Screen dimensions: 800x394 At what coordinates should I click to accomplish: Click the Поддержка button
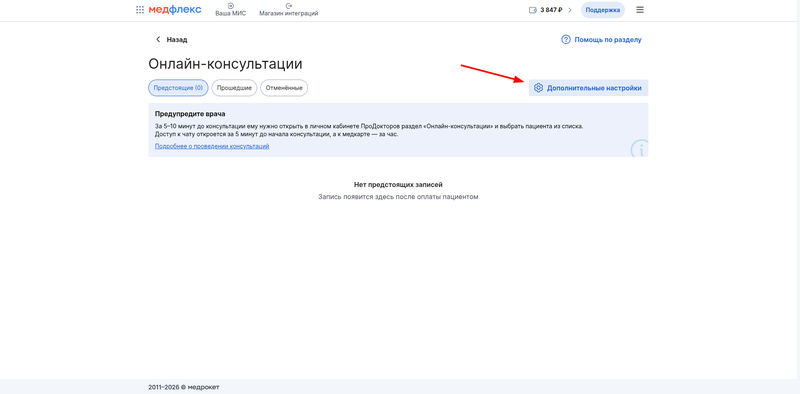click(x=603, y=10)
